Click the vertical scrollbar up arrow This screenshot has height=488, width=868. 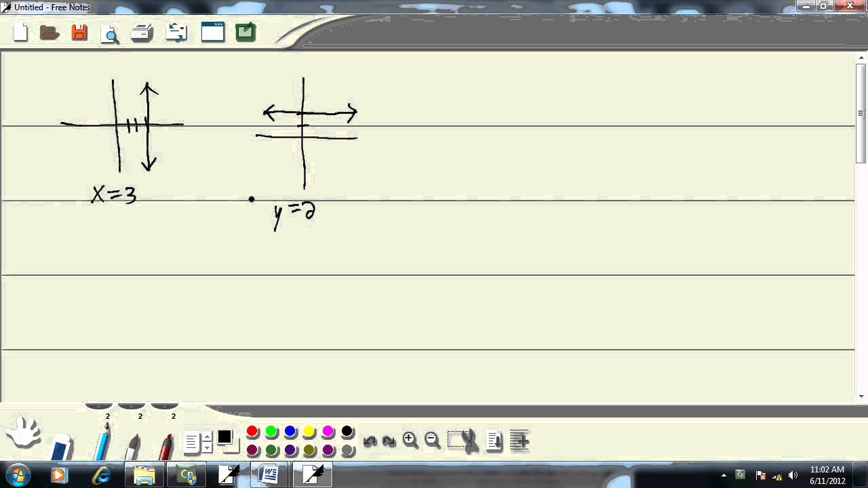tap(861, 58)
